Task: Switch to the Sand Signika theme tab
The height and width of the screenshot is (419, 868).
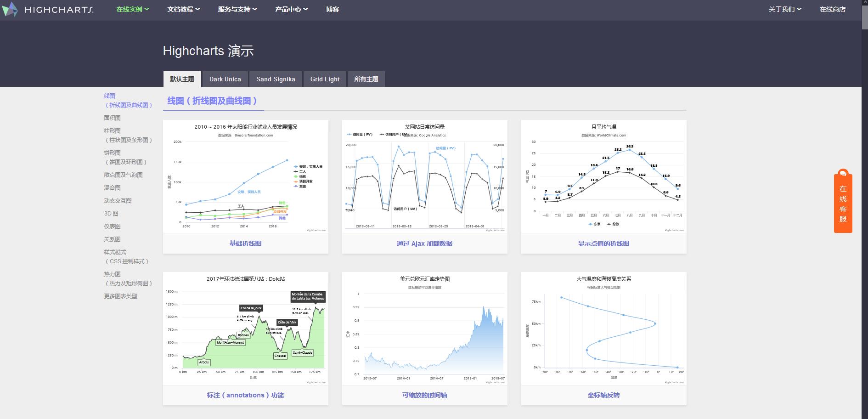Action: click(276, 79)
